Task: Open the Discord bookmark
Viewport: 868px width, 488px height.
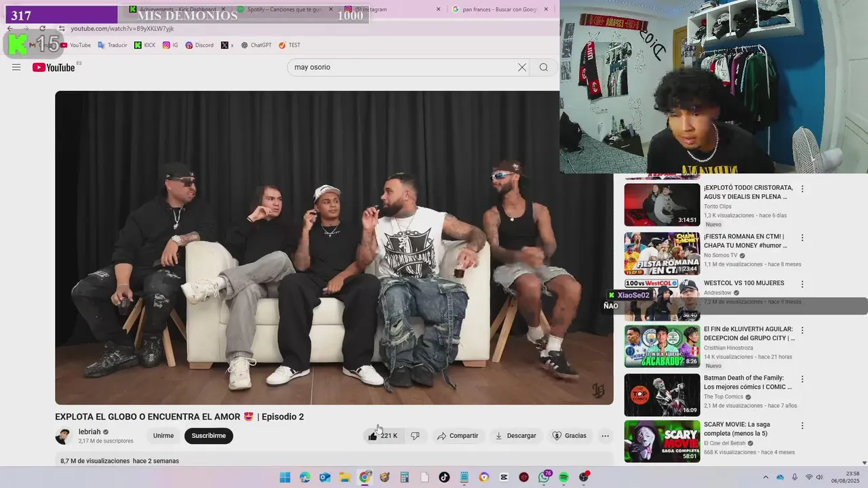Action: [199, 45]
